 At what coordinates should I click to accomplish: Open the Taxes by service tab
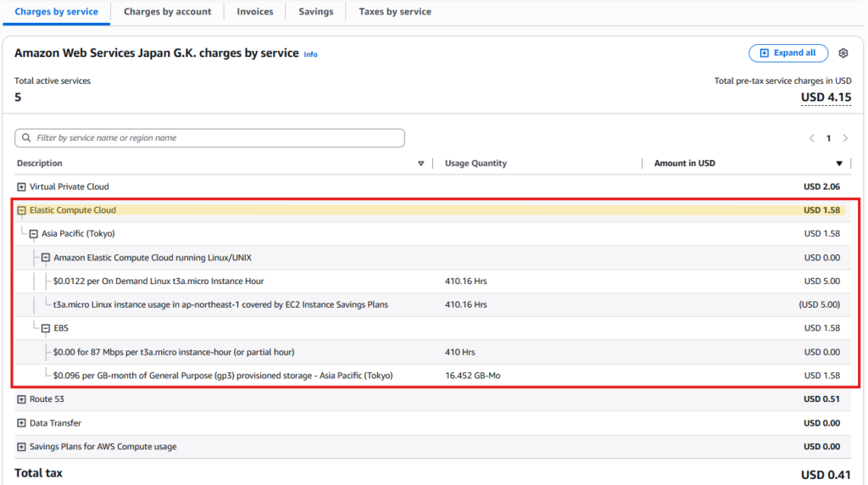(x=394, y=12)
